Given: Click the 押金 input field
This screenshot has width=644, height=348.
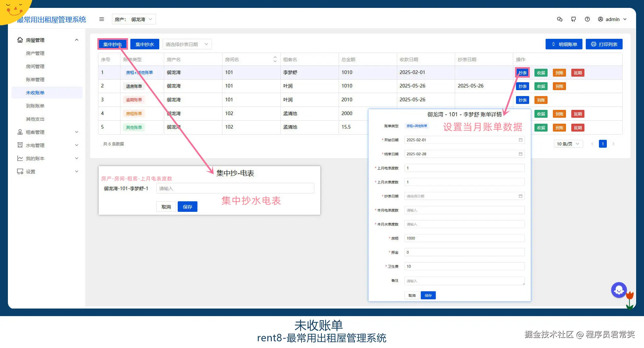Looking at the screenshot, I should 464,252.
